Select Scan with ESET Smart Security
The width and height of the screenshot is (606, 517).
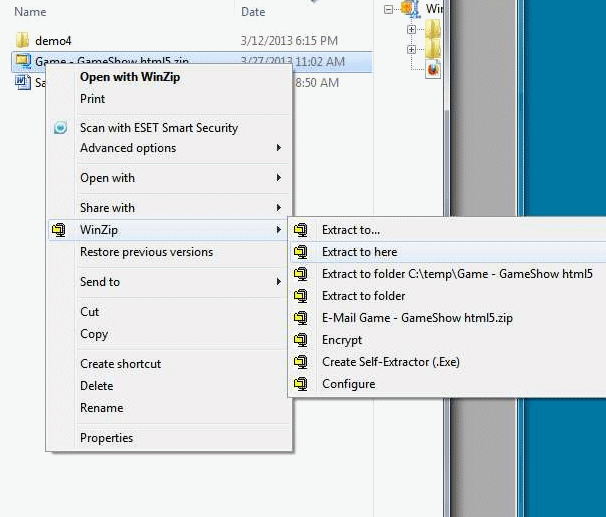click(x=159, y=128)
